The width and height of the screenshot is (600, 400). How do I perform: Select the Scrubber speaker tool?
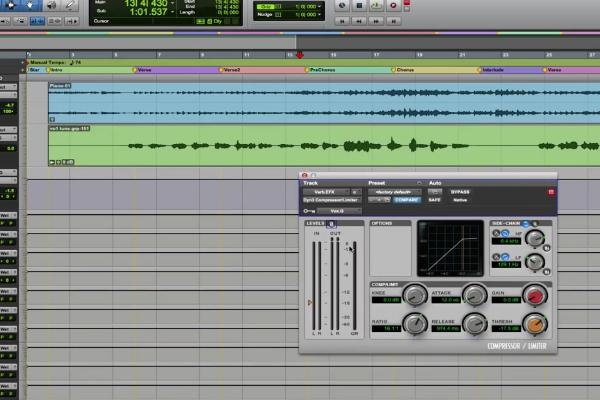[x=51, y=5]
